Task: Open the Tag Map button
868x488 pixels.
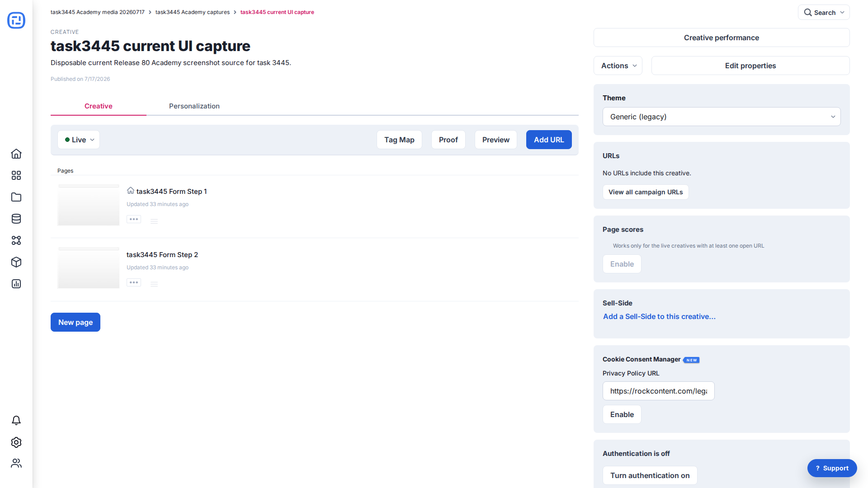Action: (399, 140)
